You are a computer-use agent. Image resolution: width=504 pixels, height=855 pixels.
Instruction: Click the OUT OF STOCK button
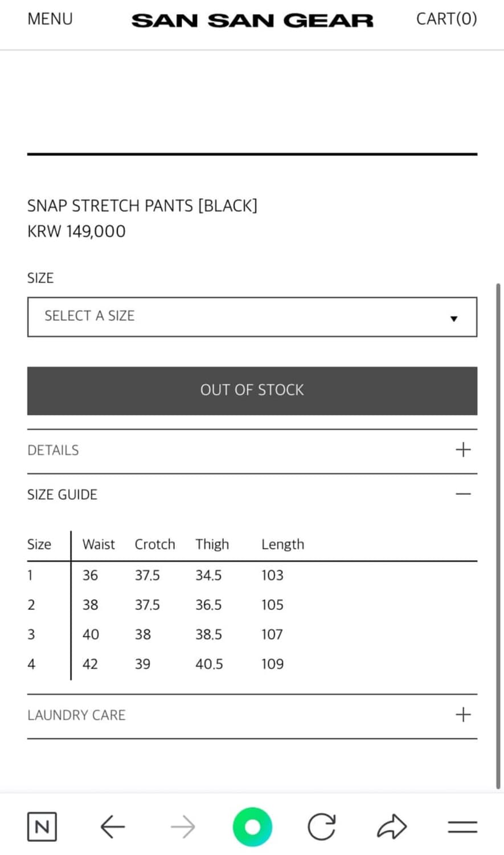coord(252,390)
